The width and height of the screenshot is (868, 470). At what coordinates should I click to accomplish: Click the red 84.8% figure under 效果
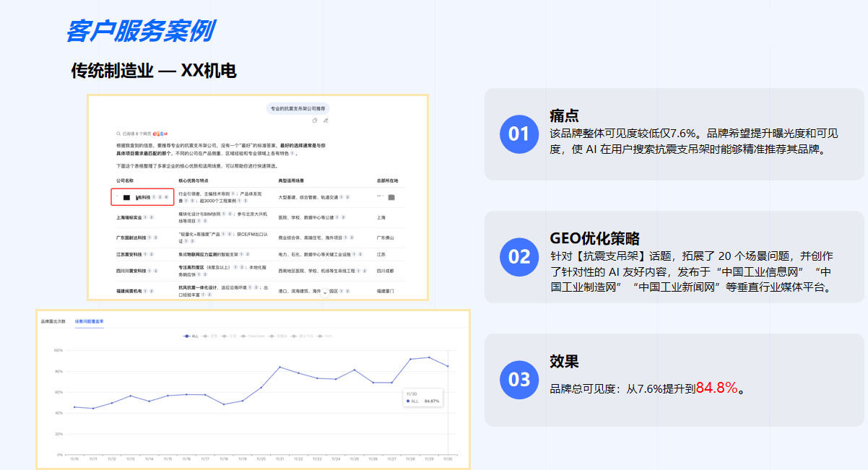[716, 388]
